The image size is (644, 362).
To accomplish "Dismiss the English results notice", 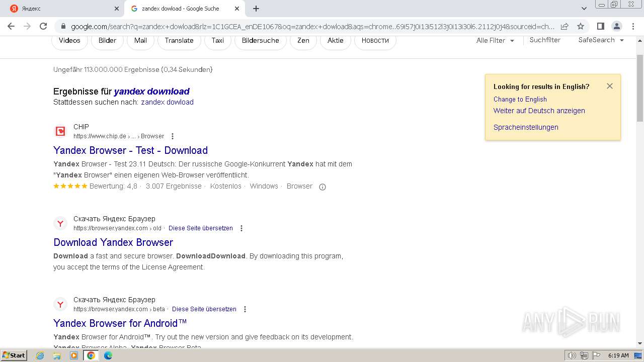I will (610, 86).
